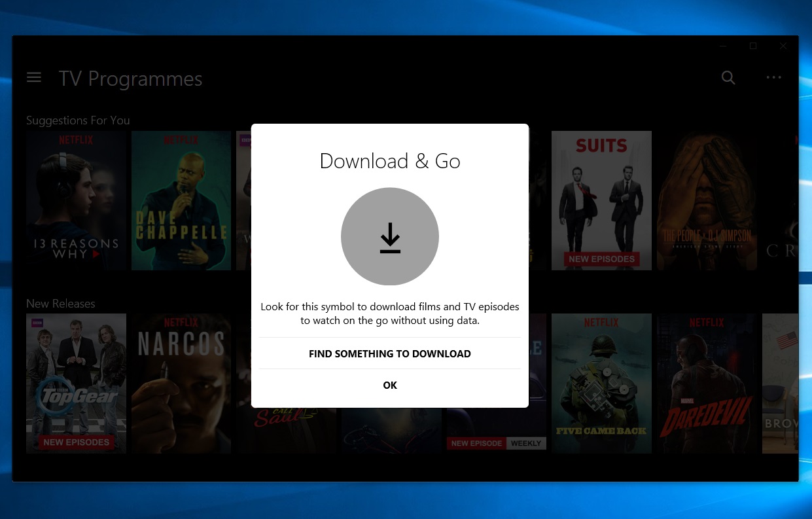Open the thumbnail labelled NEW EPISODE WEEKLY
This screenshot has height=519, width=812.
click(497, 429)
